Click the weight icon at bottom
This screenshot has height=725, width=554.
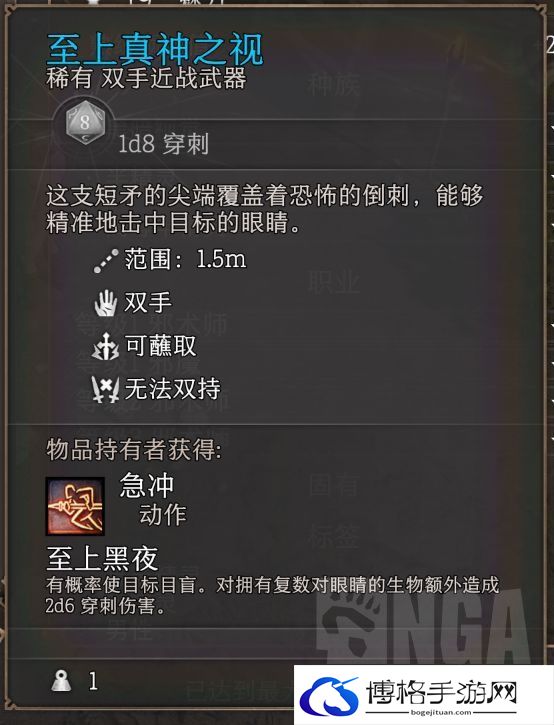coord(62,681)
